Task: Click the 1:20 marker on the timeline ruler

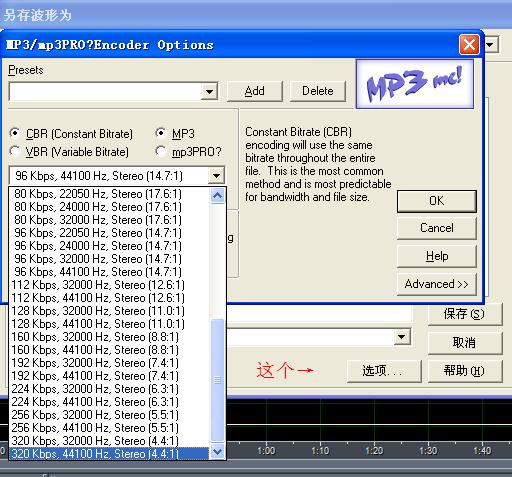Action: 374,451
